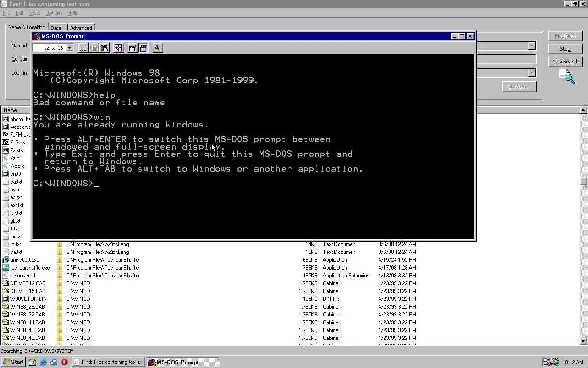Click the Paste icon in MS-DOS Prompt toolbar
This screenshot has width=588, height=368.
(x=104, y=48)
